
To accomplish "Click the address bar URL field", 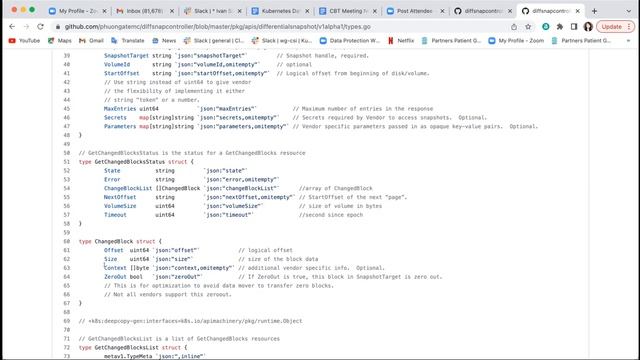I will pyautogui.click(x=282, y=27).
